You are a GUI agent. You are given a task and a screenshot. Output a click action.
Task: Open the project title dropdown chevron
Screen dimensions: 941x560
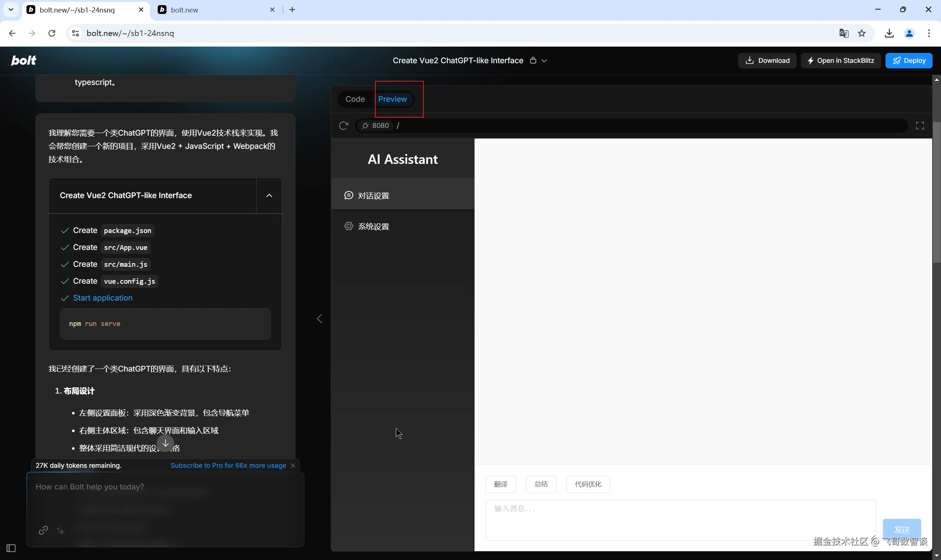544,60
